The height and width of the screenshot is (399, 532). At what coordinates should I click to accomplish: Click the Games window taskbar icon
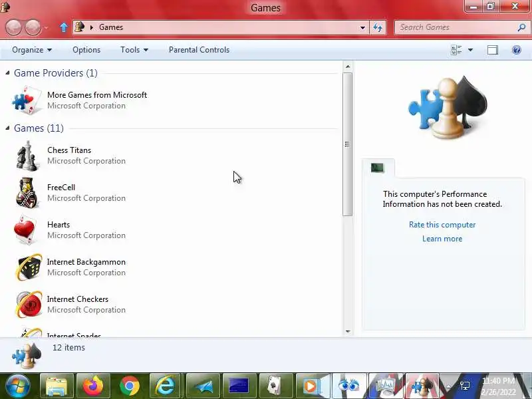(x=422, y=386)
